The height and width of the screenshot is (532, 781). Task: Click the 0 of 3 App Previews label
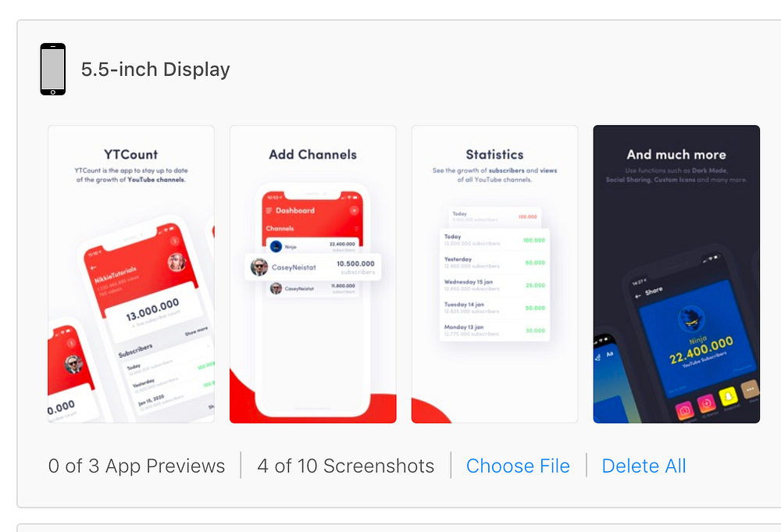pos(137,466)
